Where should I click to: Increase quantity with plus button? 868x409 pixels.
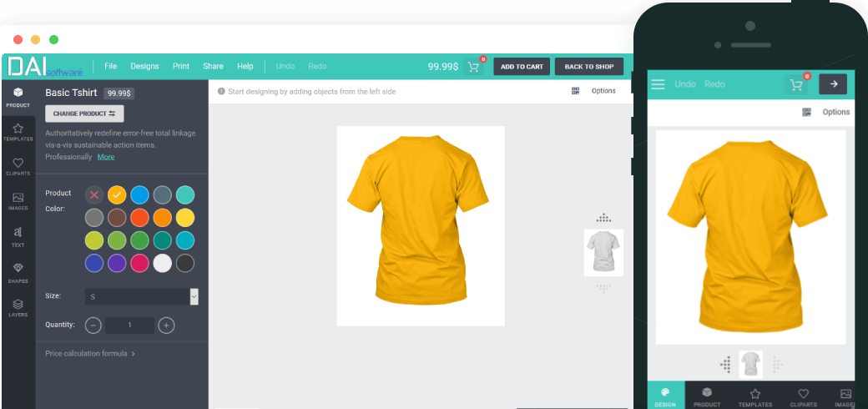(167, 326)
